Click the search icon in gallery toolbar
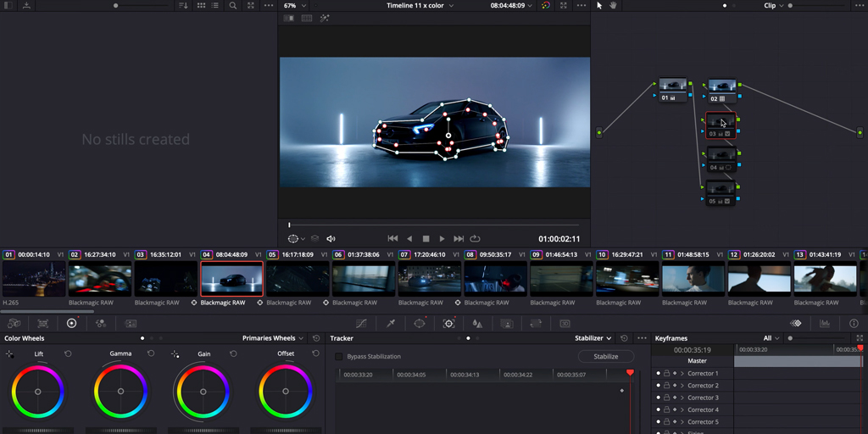 coord(233,6)
